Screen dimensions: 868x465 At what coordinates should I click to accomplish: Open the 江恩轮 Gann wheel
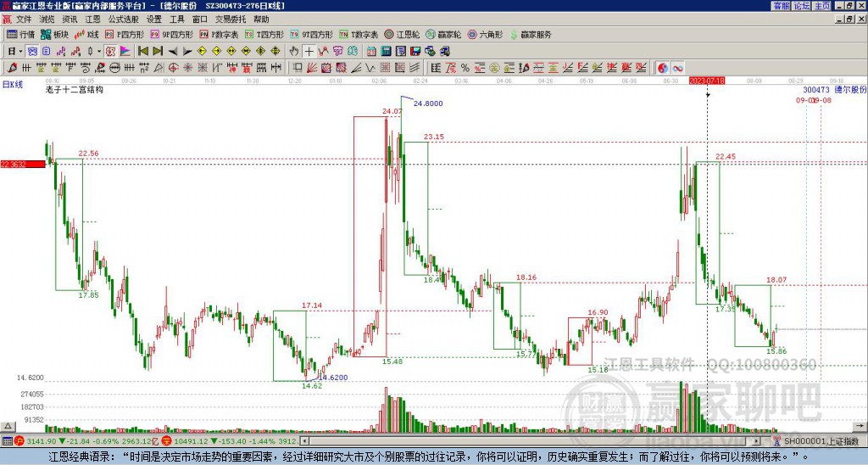402,34
